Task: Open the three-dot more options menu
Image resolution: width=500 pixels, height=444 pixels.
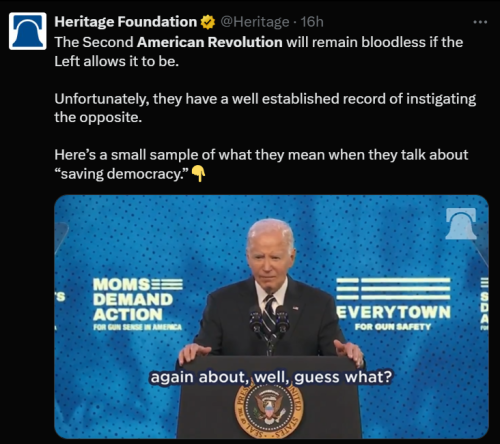Action: click(x=480, y=22)
